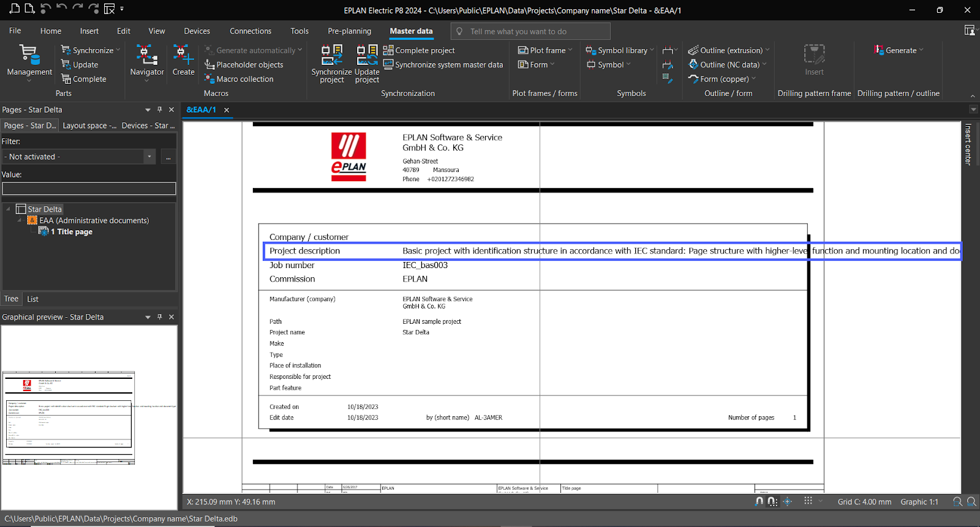Click the Create macro icon

[183, 61]
